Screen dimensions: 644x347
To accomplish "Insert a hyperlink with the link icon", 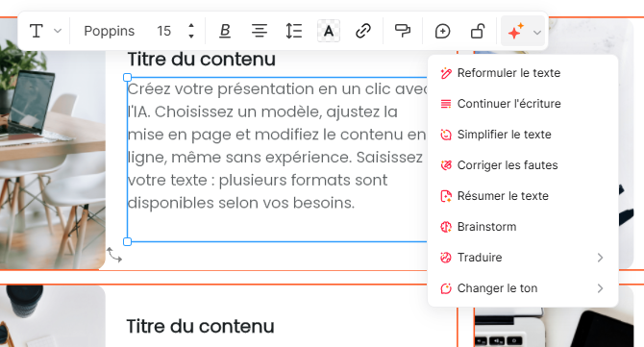I will (363, 31).
